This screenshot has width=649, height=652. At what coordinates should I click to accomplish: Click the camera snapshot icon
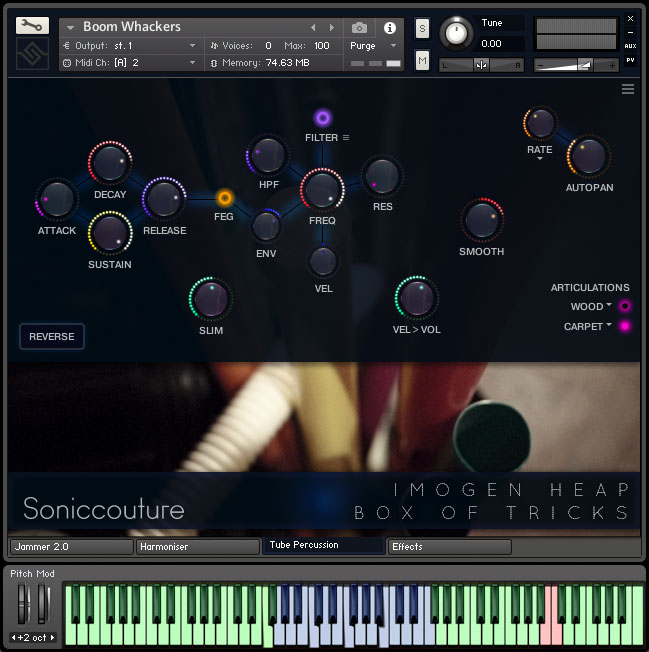click(359, 27)
